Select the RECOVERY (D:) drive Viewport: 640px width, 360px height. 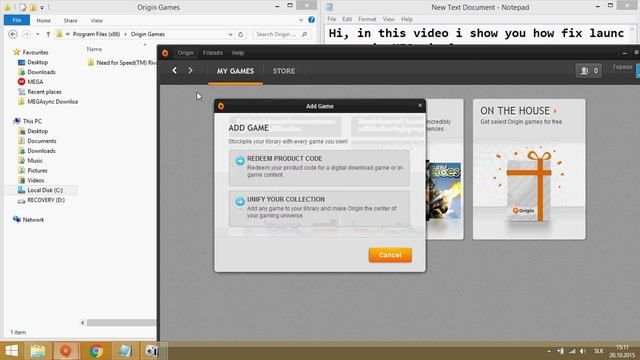[46, 200]
